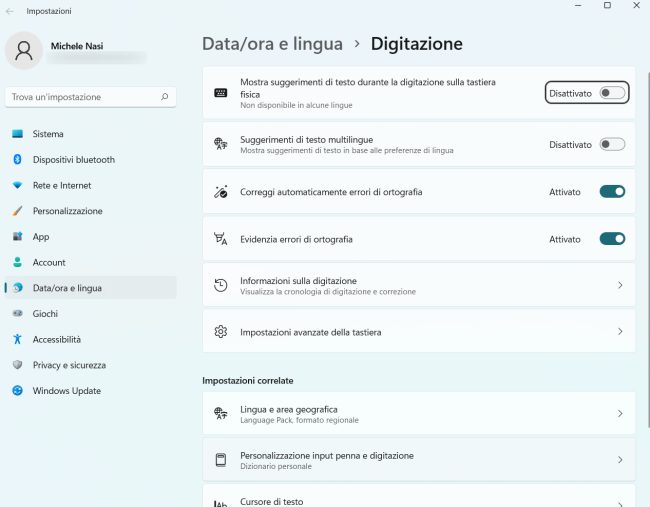
Task: Minimize the Impostazioni window
Action: coord(578,5)
